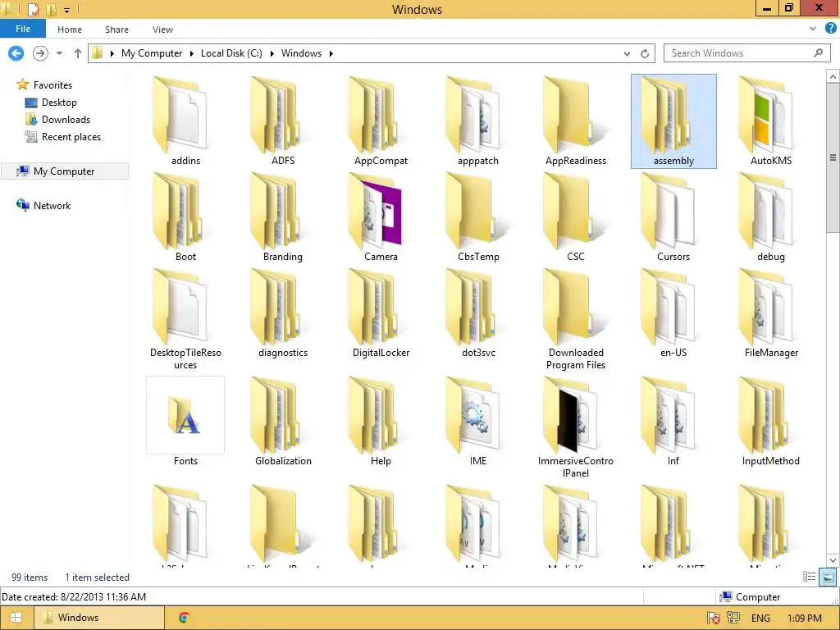Screen dimensions: 840x630
Task: Expand the arrow after Windows breadcrumb
Action: pos(331,53)
